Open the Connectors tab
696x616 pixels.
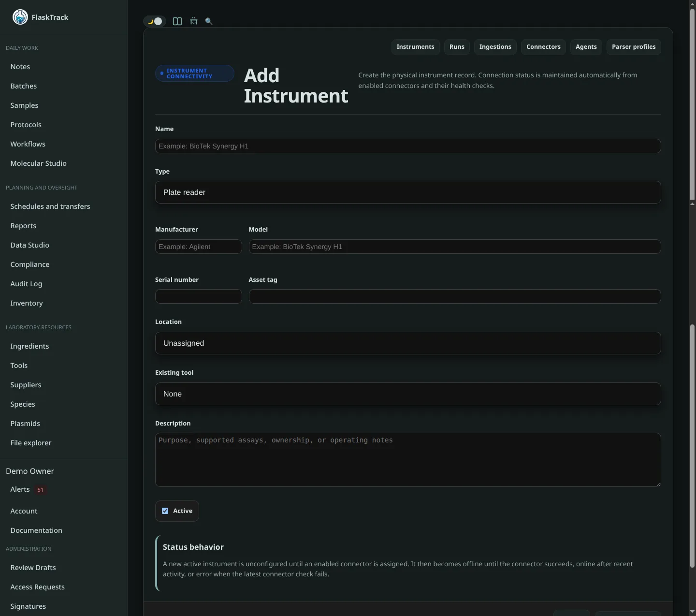(543, 47)
